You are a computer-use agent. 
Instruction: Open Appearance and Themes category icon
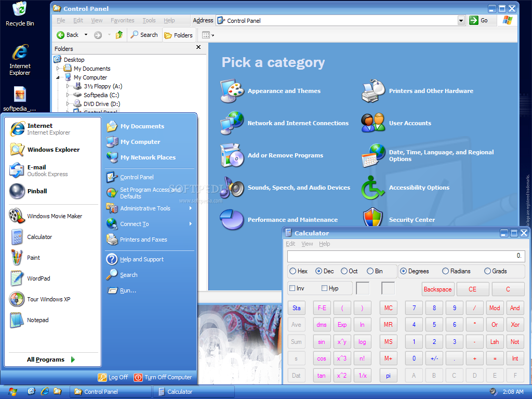(232, 91)
